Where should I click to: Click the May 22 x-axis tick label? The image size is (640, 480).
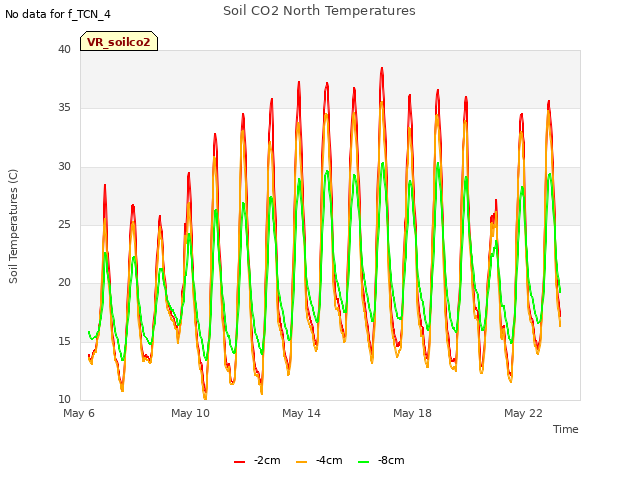pos(523,413)
